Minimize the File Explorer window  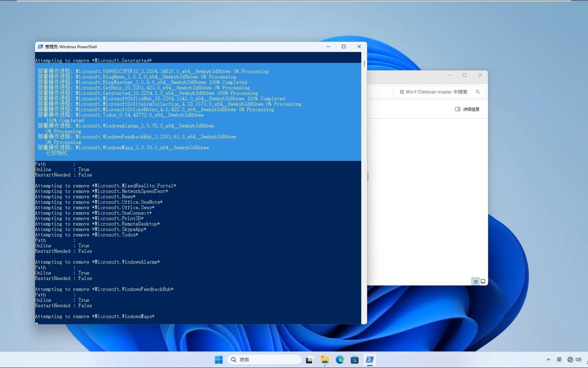pos(449,75)
